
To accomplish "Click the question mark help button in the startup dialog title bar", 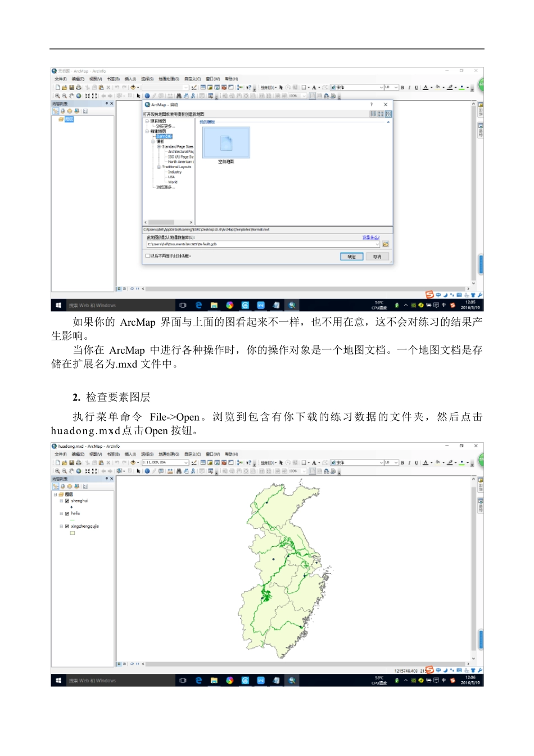I will click(x=371, y=105).
